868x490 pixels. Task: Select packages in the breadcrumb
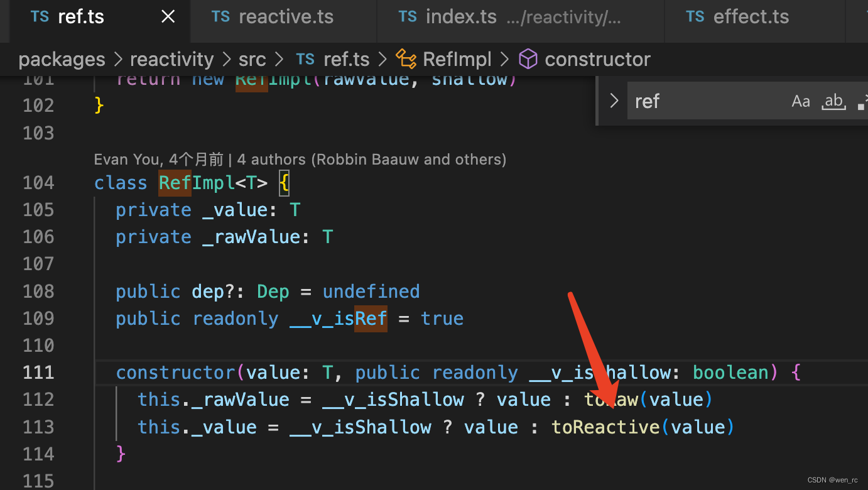[62, 59]
